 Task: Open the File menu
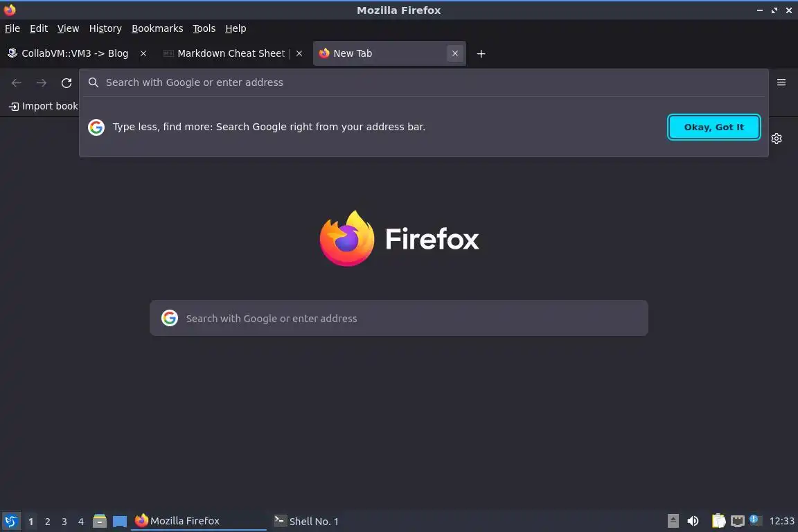point(12,28)
